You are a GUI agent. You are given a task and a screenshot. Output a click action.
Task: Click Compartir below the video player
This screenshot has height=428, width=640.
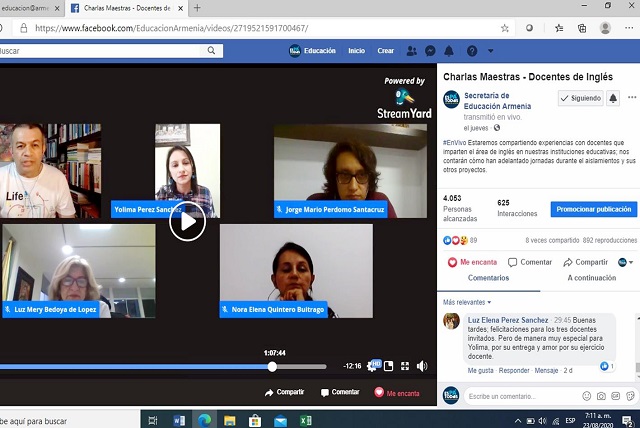pyautogui.click(x=284, y=392)
